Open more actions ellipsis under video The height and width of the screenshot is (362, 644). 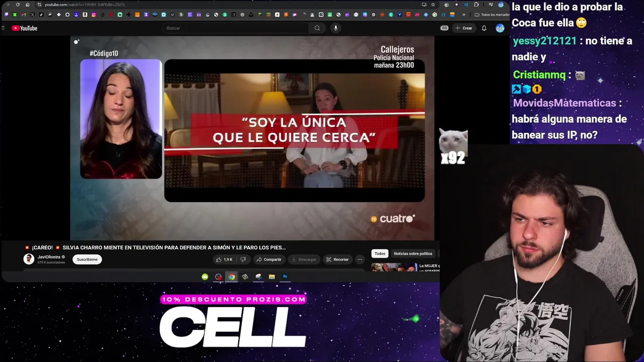360,259
